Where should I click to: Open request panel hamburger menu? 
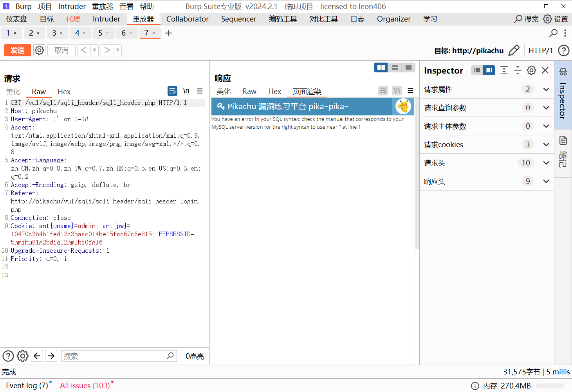[x=200, y=91]
